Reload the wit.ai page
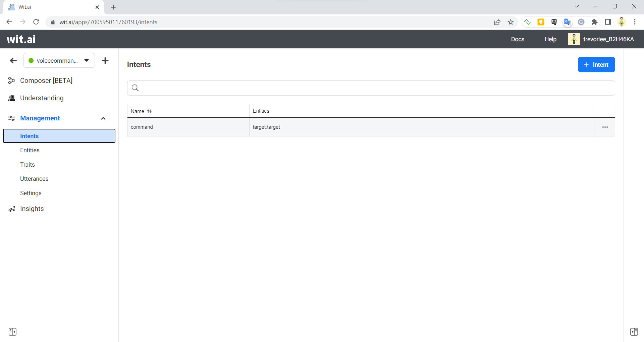644x342 pixels. point(36,22)
